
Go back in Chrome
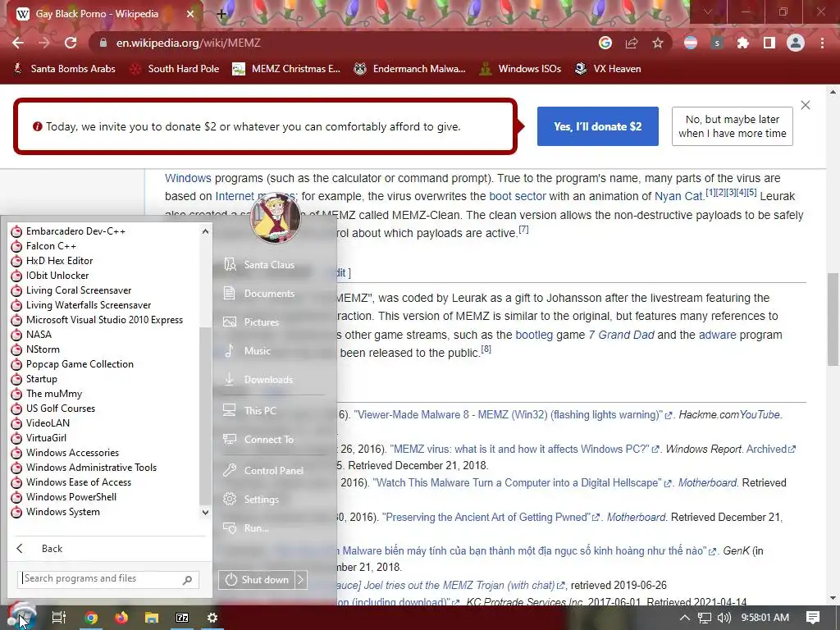click(x=18, y=43)
